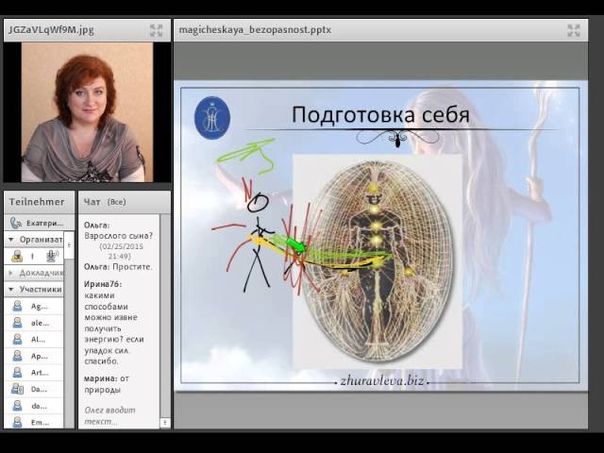Image resolution: width=604 pixels, height=453 pixels.
Task: Collapse the Участники group
Action: click(x=11, y=289)
